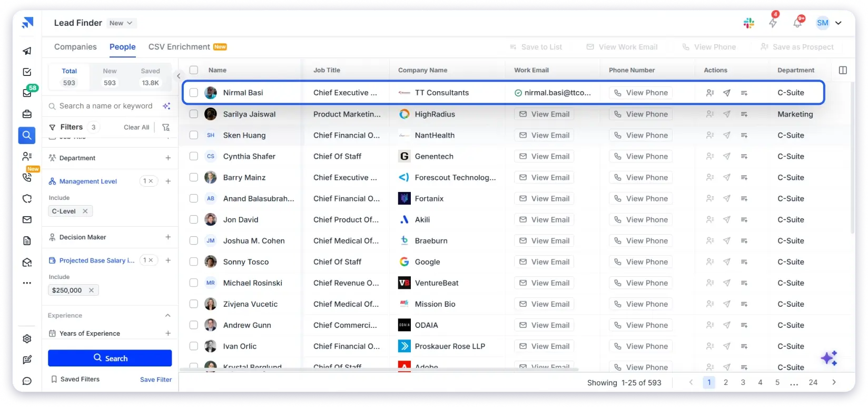Click the lightning bolt credits icon
Viewport: 868px width, 407px height.
pyautogui.click(x=773, y=23)
